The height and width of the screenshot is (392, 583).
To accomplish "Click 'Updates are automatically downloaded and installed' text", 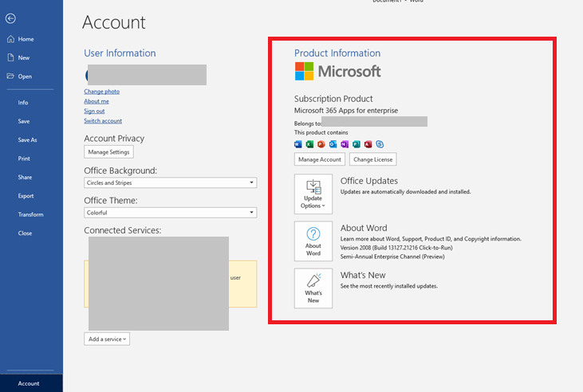I will click(x=405, y=192).
